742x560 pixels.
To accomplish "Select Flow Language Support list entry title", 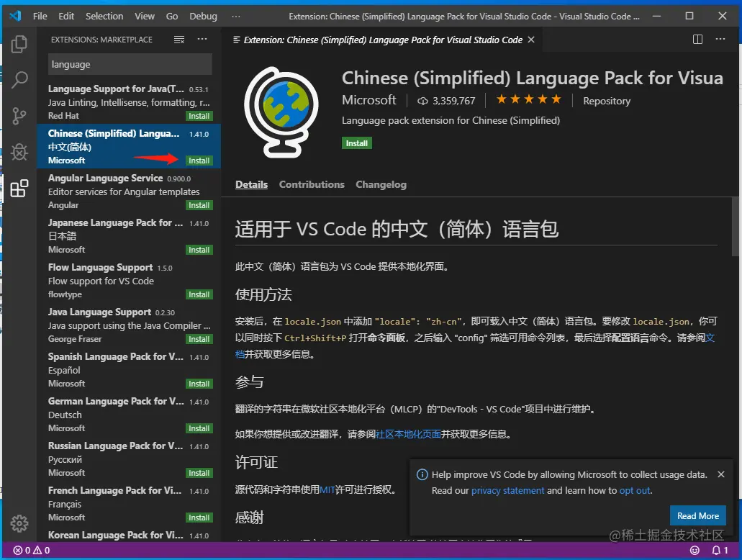I will [100, 268].
